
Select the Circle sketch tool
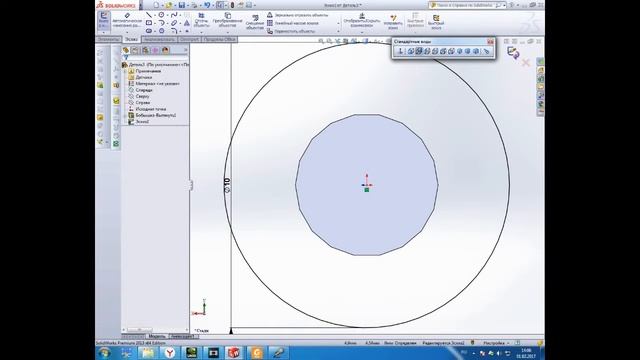(161, 15)
